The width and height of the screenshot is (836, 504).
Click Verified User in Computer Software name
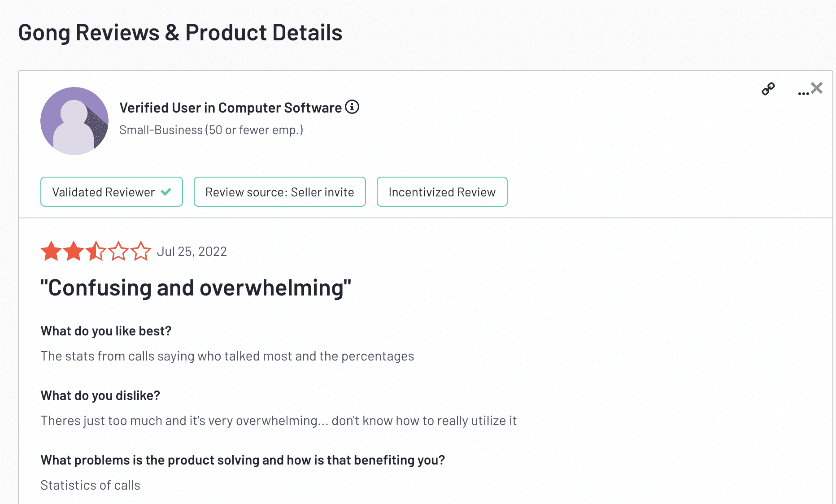pyautogui.click(x=231, y=108)
